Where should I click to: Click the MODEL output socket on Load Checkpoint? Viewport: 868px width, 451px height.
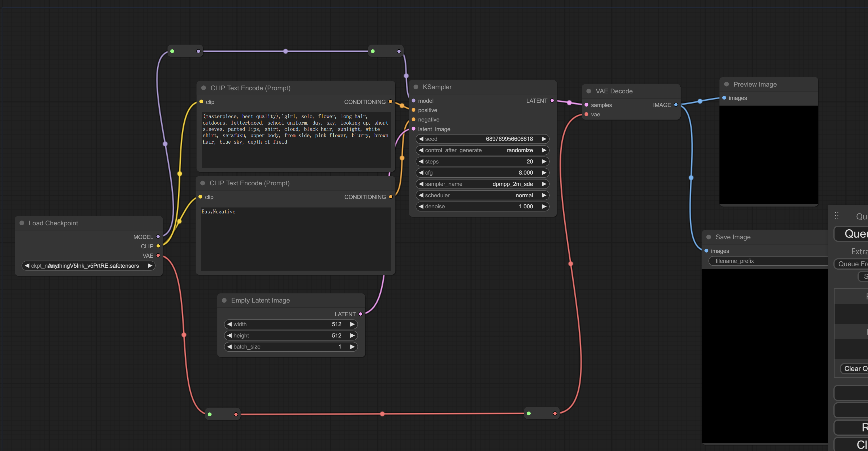pyautogui.click(x=158, y=237)
